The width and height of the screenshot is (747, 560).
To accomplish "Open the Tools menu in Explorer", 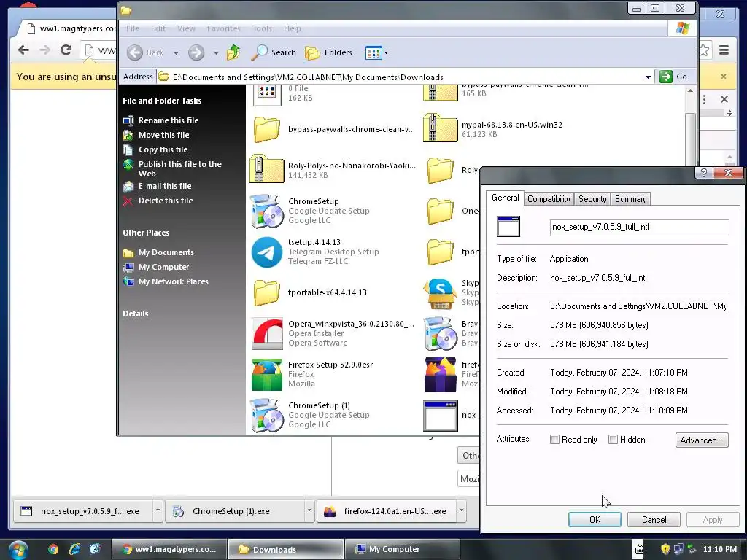I will point(262,28).
